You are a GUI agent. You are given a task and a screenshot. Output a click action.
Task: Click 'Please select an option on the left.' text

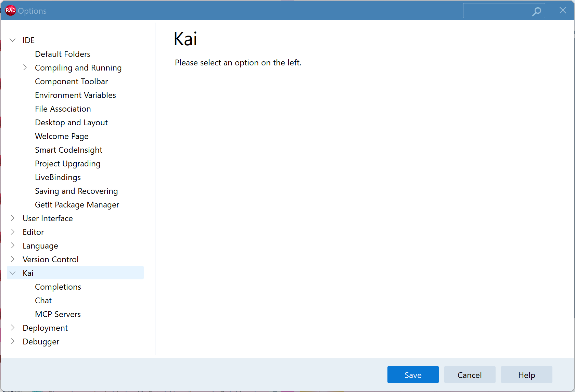click(x=238, y=63)
